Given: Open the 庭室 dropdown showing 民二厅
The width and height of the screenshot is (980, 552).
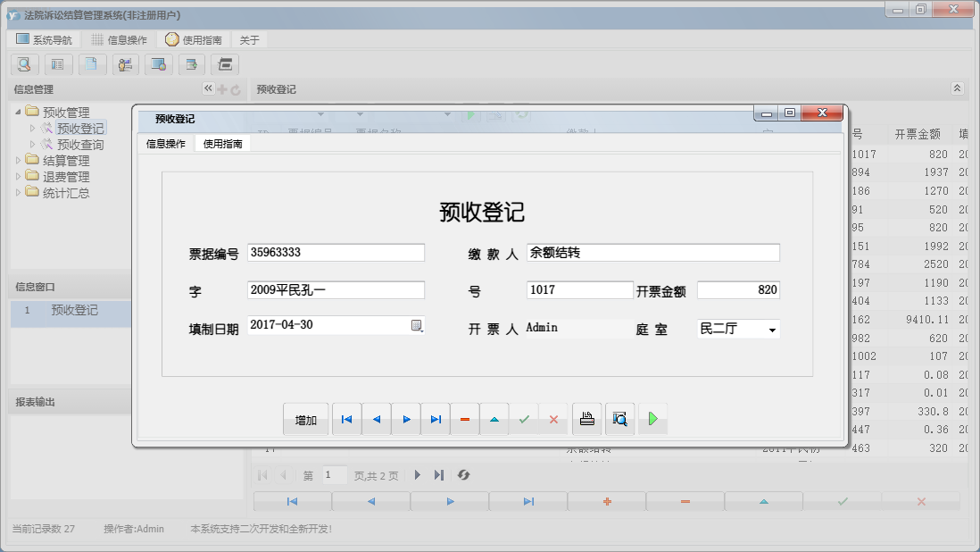Looking at the screenshot, I should click(x=770, y=329).
